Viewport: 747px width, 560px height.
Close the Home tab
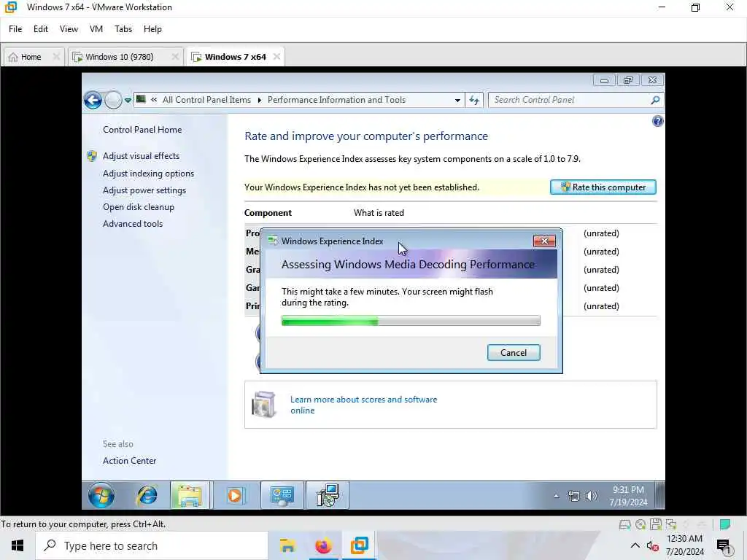click(56, 57)
